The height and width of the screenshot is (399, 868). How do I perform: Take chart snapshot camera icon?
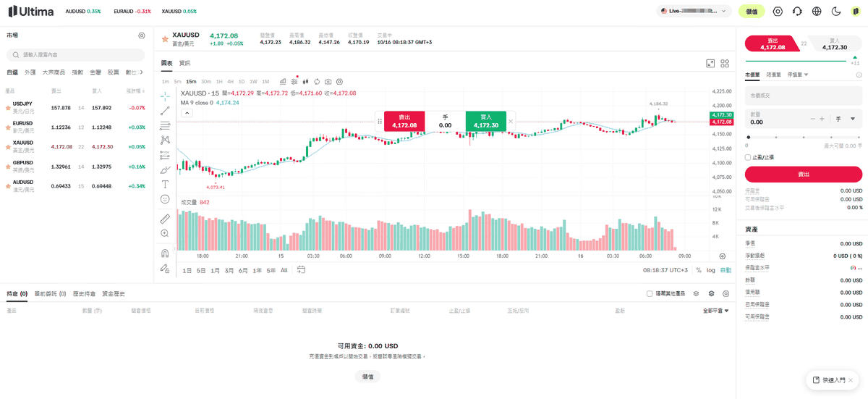[328, 81]
